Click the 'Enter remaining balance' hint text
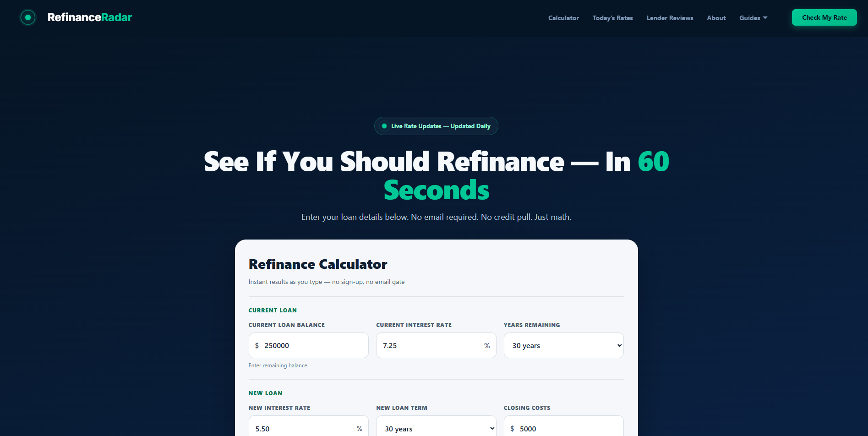868x436 pixels. point(278,365)
